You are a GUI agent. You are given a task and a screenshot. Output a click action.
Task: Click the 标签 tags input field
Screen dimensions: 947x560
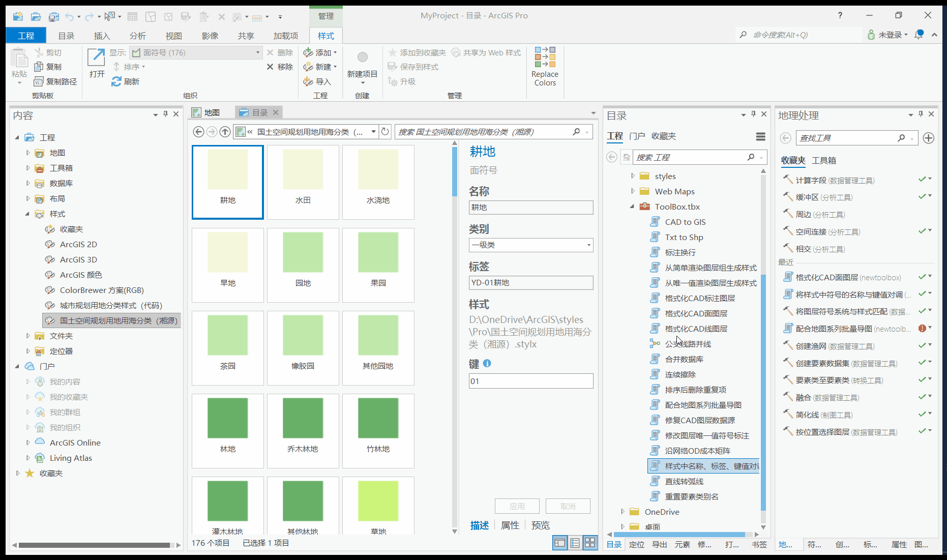[x=531, y=282]
